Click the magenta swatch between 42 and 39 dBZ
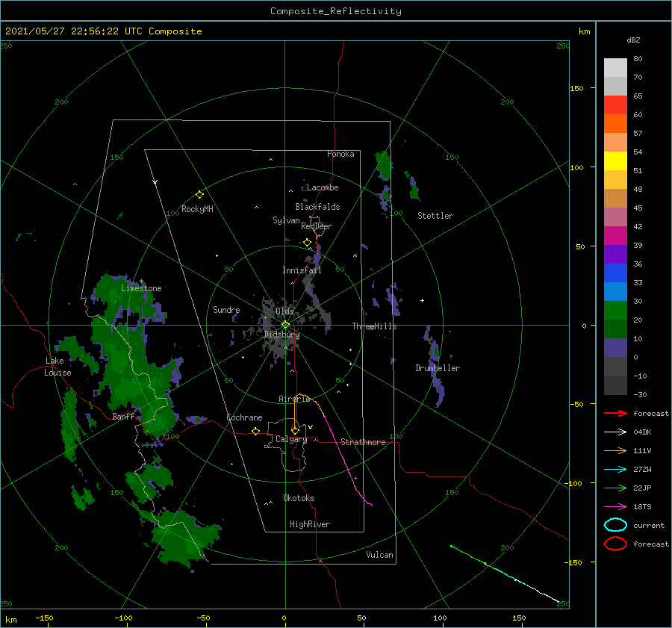This screenshot has width=672, height=628. (615, 236)
